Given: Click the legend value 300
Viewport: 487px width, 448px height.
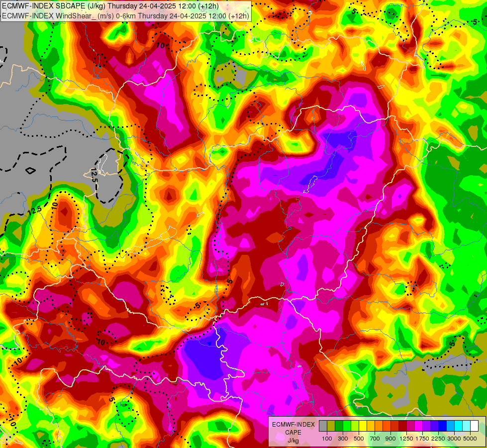Looking at the screenshot, I should coord(343,439).
